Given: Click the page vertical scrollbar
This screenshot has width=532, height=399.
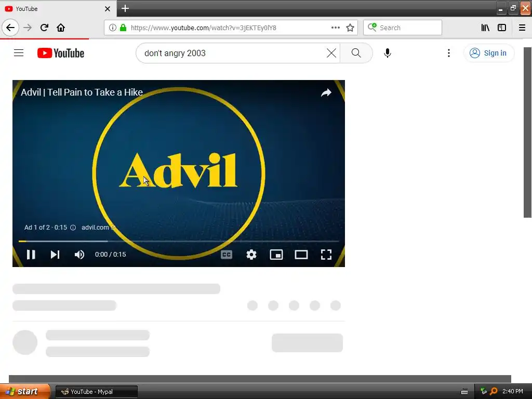Looking at the screenshot, I should (527, 132).
